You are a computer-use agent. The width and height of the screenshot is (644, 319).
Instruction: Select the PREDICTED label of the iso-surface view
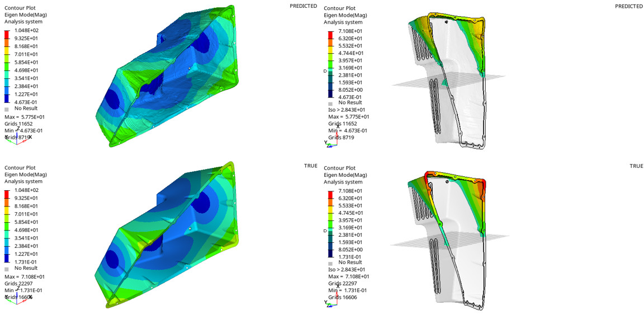pyautogui.click(x=628, y=6)
